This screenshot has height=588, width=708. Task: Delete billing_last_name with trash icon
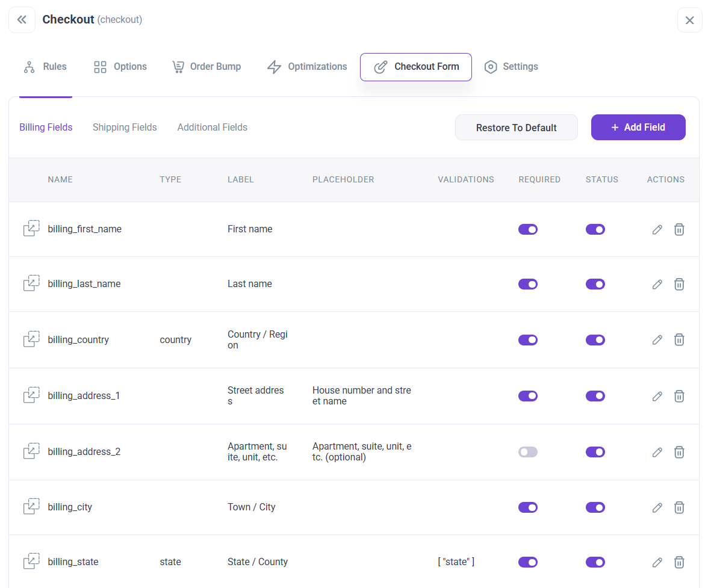pos(679,284)
